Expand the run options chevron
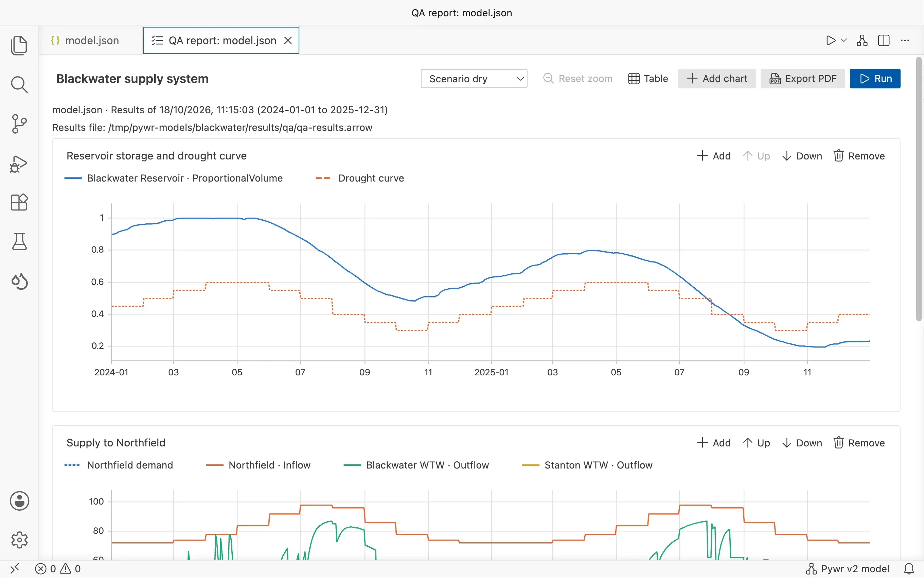924x578 pixels. [844, 40]
